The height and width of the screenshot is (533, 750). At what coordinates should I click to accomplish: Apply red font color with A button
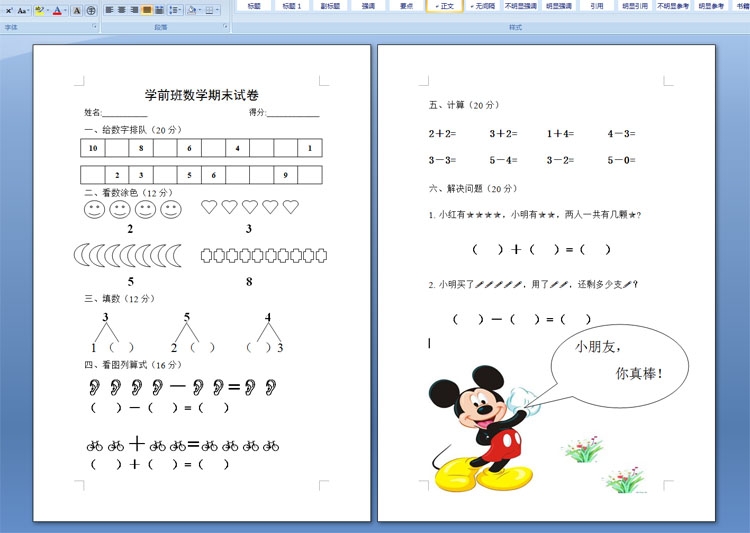pyautogui.click(x=57, y=10)
